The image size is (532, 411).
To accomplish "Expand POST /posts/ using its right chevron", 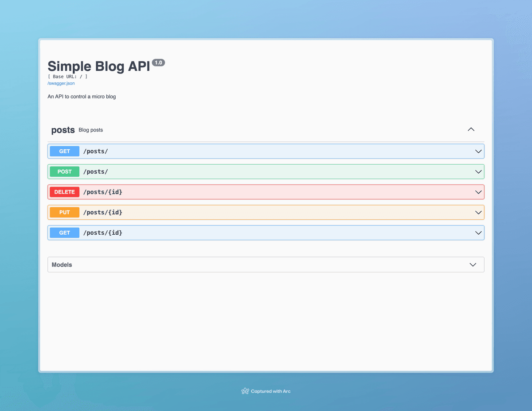I will pyautogui.click(x=478, y=172).
